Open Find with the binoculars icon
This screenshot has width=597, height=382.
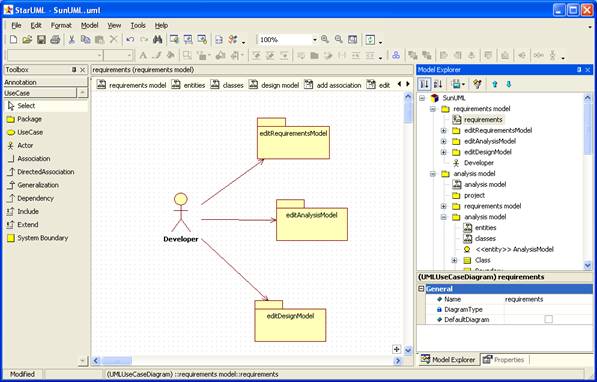click(x=158, y=39)
